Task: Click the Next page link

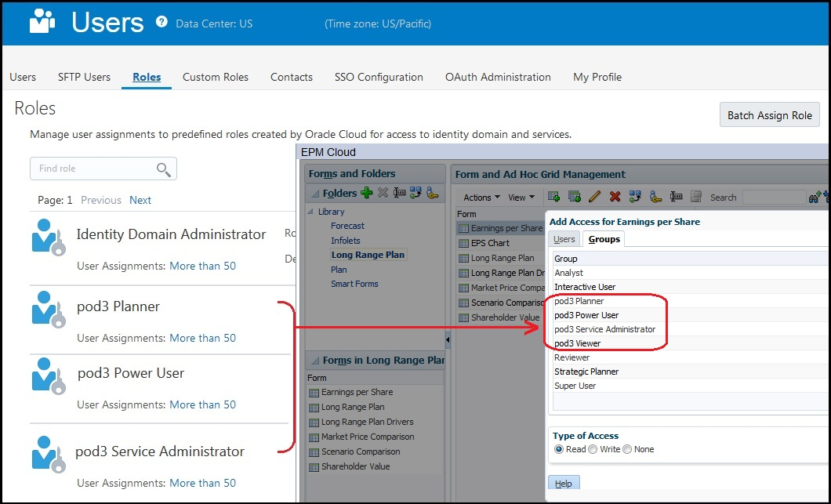Action: coord(140,200)
